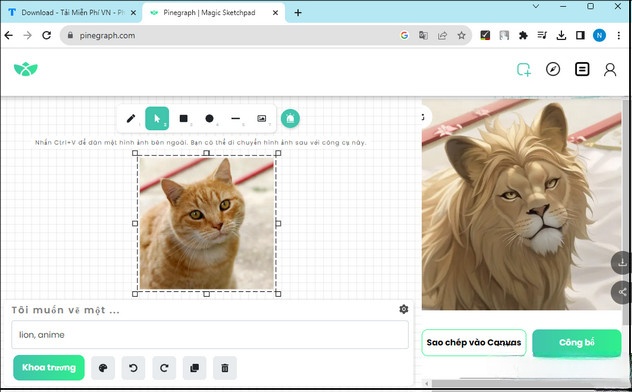
Task: Open browser downloads icon
Action: tap(561, 35)
